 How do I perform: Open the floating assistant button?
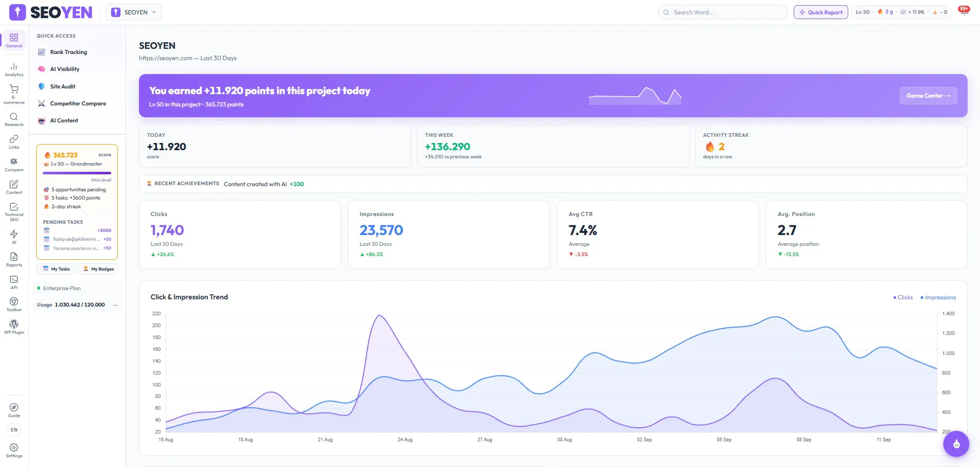point(956,444)
